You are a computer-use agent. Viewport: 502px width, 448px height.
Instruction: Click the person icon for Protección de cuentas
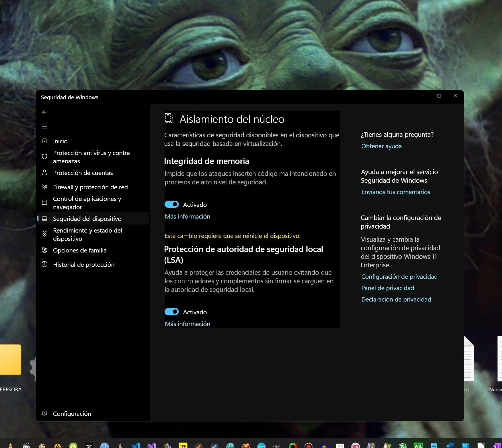pos(44,173)
